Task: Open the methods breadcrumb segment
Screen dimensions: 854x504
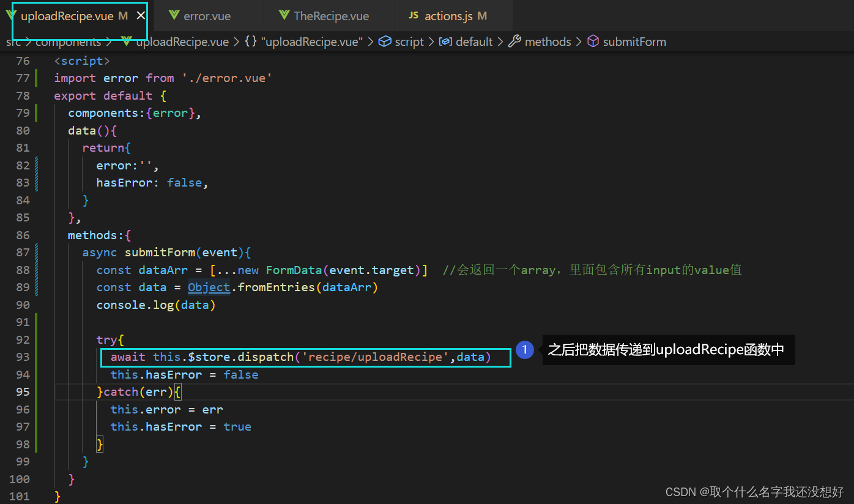Action: (x=548, y=42)
